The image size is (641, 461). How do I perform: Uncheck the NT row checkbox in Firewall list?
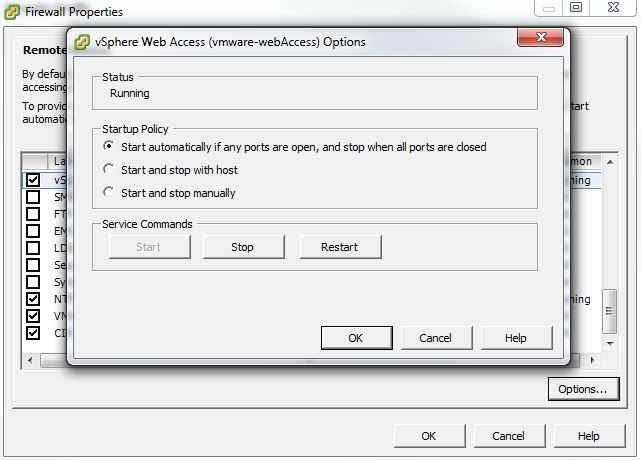point(33,299)
